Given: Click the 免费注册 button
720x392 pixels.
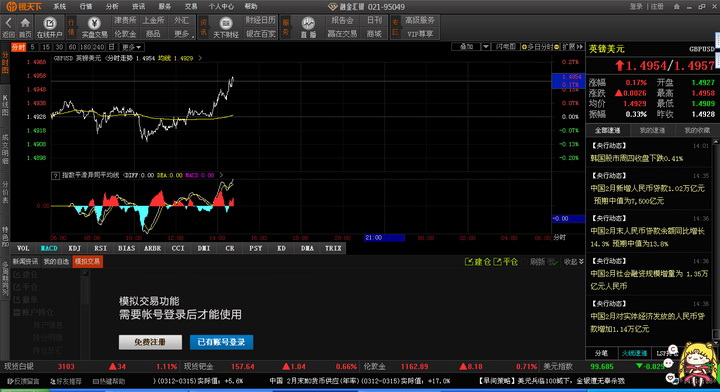Looking at the screenshot, I should click(150, 342).
